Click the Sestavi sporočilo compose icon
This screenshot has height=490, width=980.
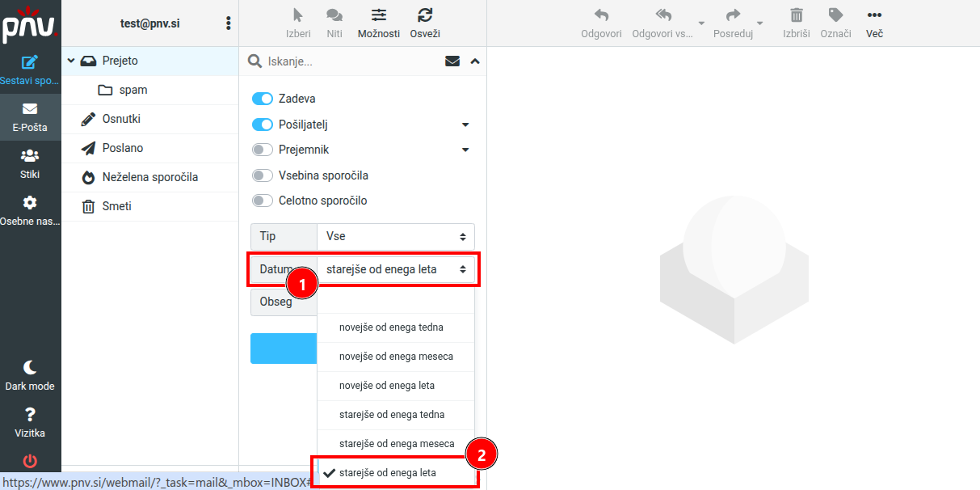[x=30, y=62]
